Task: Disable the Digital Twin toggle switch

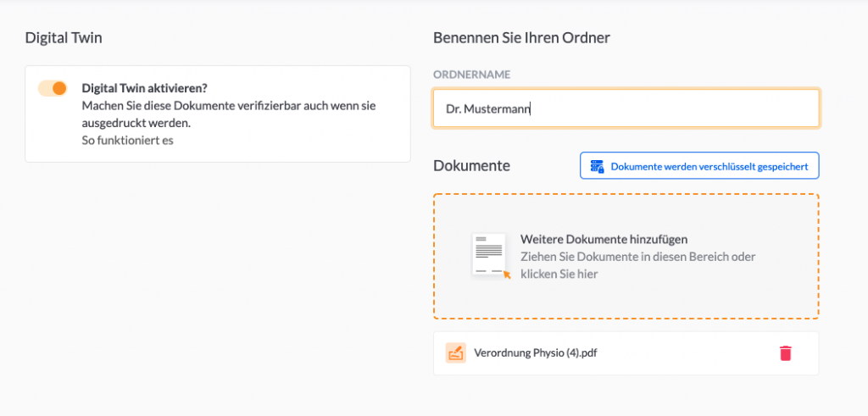Action: pyautogui.click(x=53, y=88)
